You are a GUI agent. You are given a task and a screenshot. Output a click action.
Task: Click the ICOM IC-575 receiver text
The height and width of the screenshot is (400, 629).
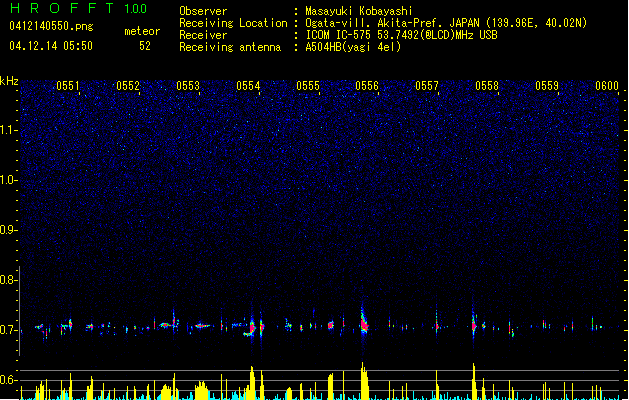point(402,35)
